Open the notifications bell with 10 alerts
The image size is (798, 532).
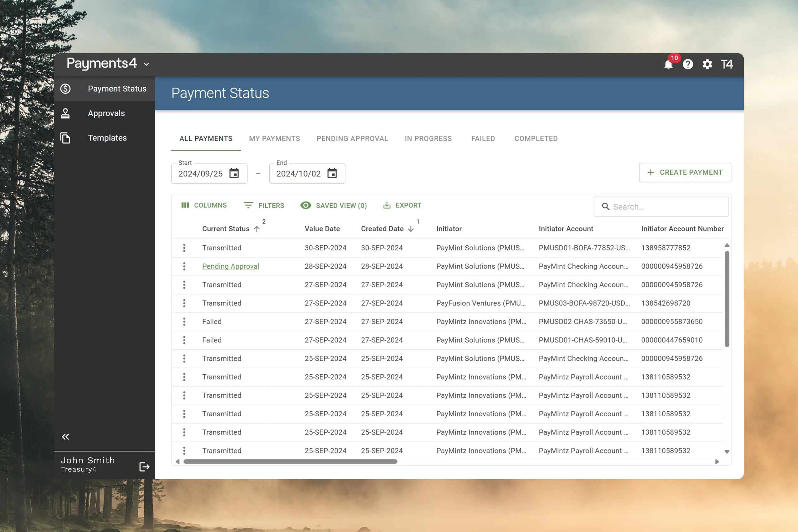(668, 65)
